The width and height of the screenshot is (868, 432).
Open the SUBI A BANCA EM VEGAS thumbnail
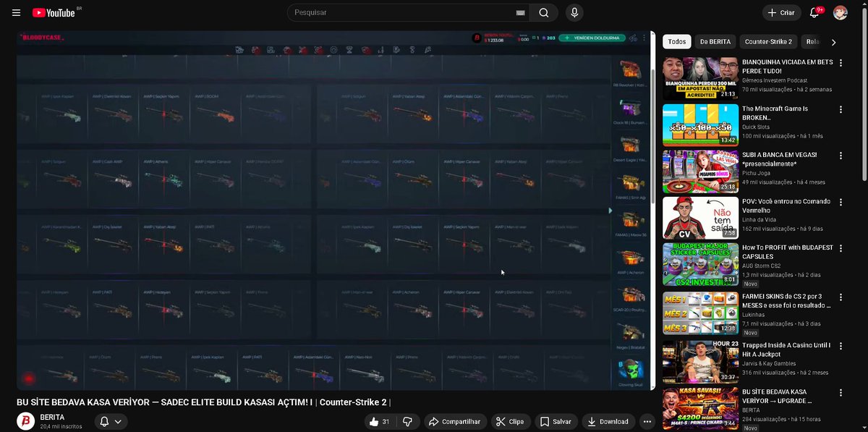click(x=700, y=171)
